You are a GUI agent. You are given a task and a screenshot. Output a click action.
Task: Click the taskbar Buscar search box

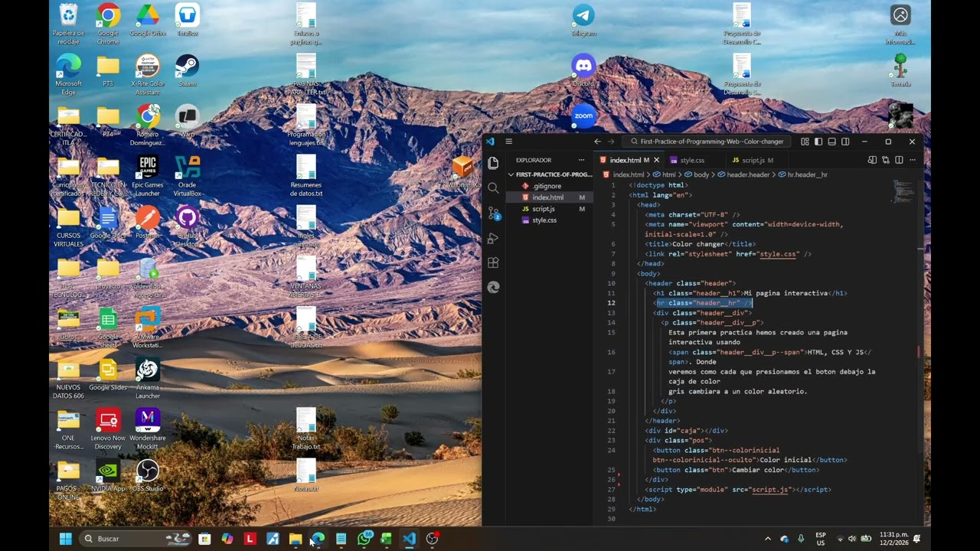(x=136, y=539)
